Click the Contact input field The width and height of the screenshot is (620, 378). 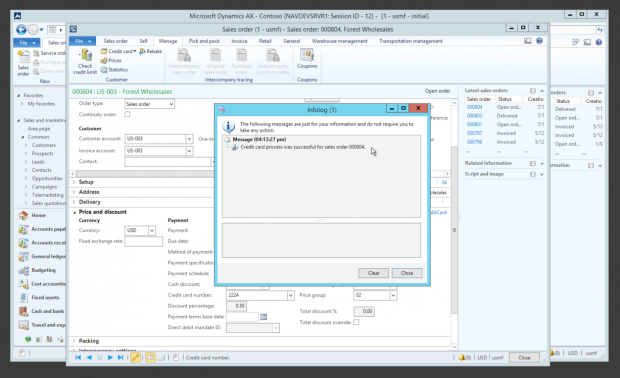(168, 162)
